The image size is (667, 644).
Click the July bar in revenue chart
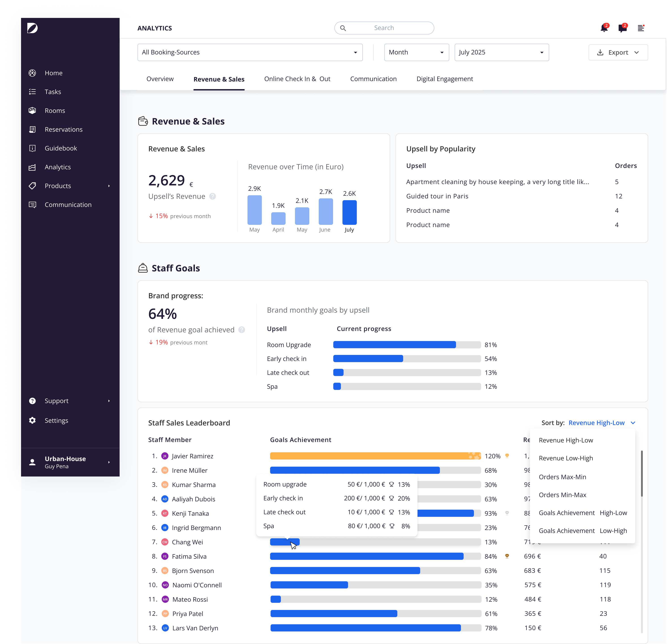[x=349, y=212]
